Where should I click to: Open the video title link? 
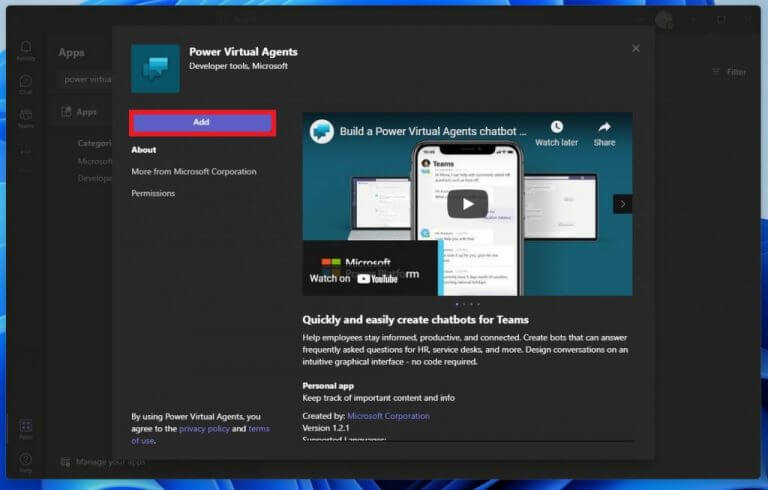[x=433, y=131]
